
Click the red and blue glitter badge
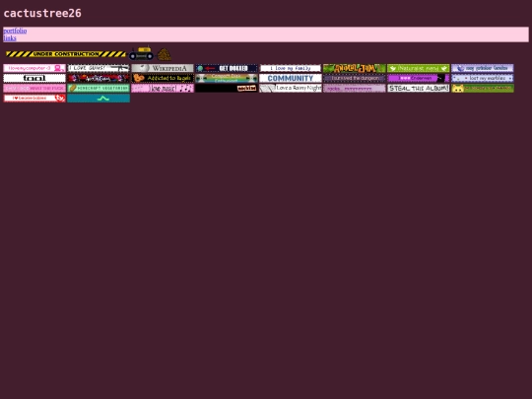[99, 79]
